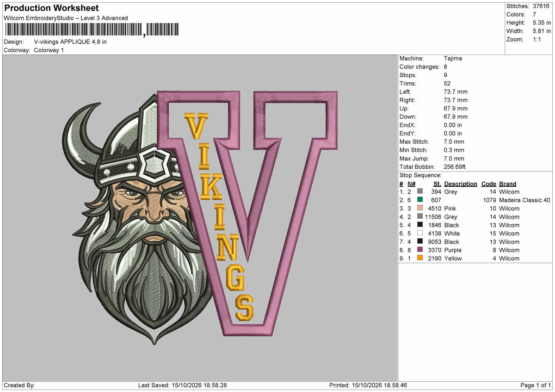Click the "Down:" measurement label
555x392 pixels.
(408, 116)
